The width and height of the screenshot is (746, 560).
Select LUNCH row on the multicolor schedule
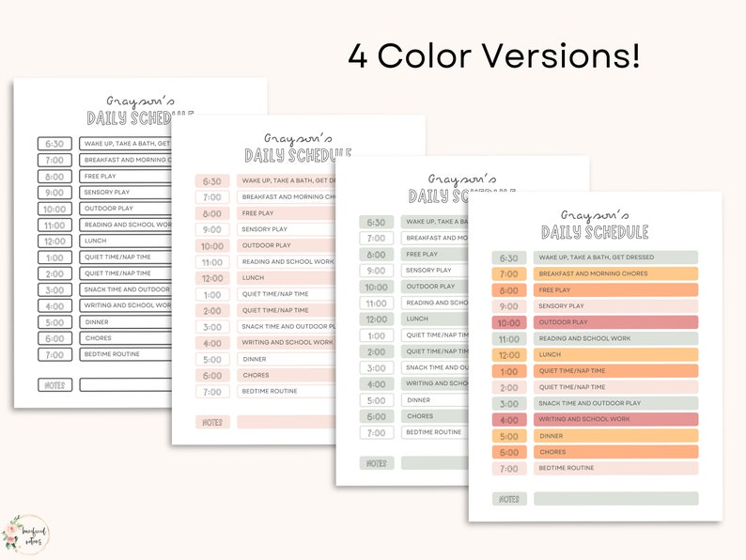coord(615,354)
